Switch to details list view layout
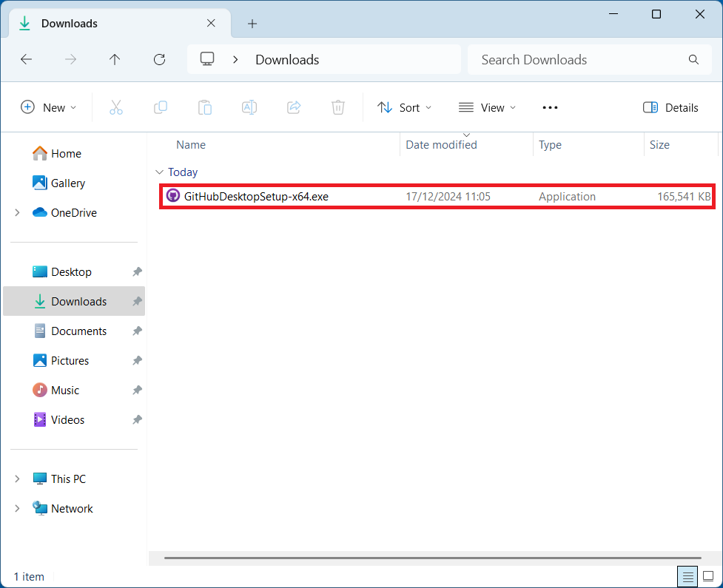723x588 pixels. 687,576
